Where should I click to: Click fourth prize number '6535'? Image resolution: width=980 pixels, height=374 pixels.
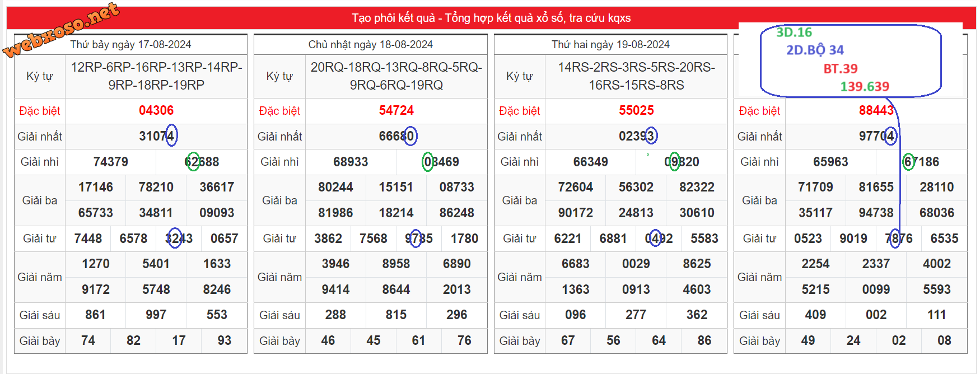click(x=944, y=239)
